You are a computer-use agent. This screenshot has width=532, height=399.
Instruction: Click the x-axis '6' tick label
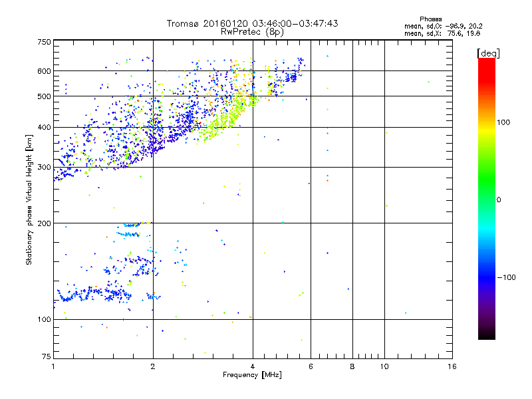point(311,366)
